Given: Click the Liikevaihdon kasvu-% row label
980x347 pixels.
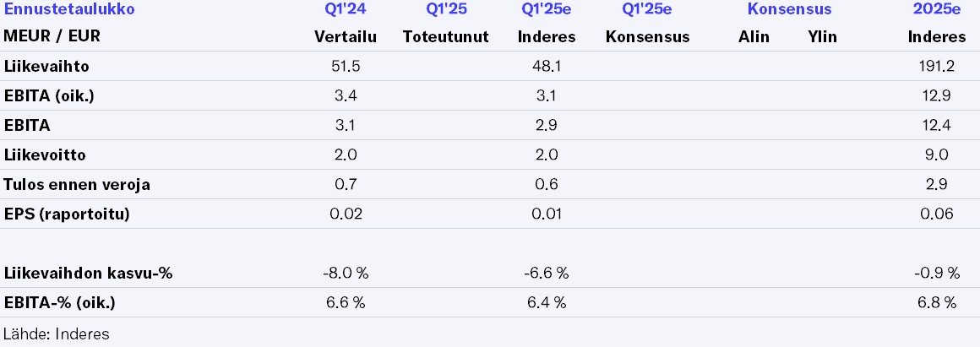Looking at the screenshot, I should click(89, 274).
